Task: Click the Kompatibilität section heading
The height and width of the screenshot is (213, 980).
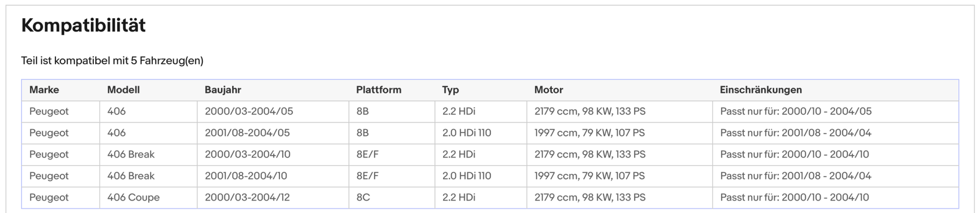Action: pos(84,25)
